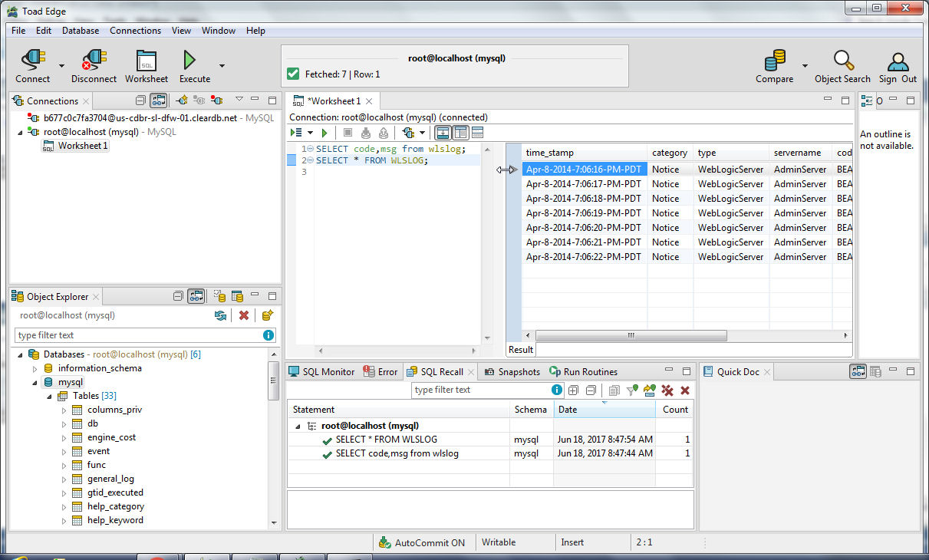Switch to the Snapshots tab
This screenshot has width=929, height=560.
[x=512, y=371]
